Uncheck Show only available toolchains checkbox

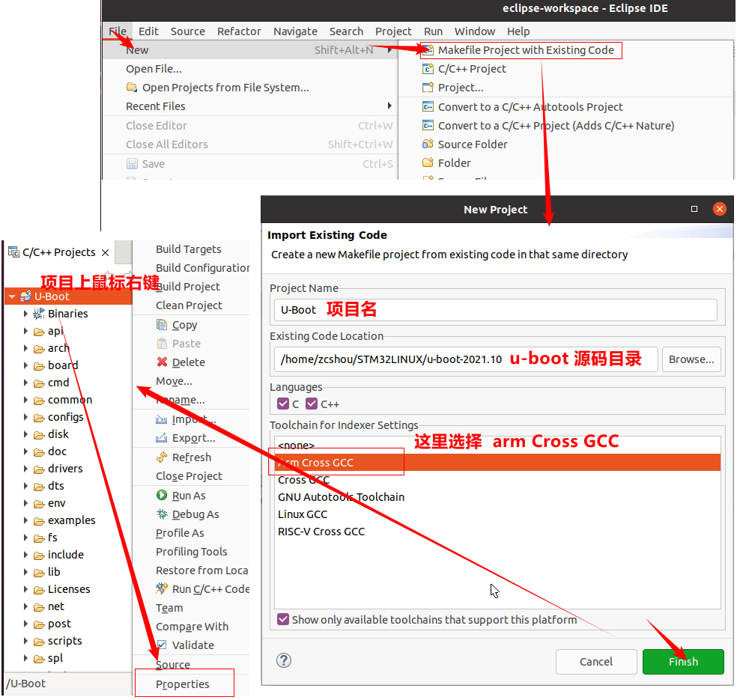(x=283, y=619)
